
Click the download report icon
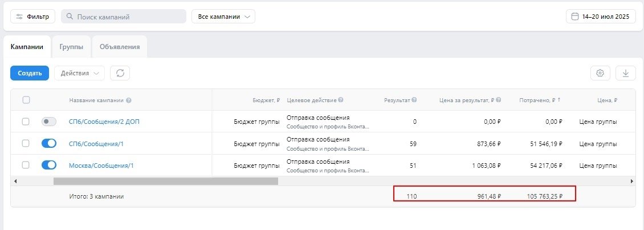click(626, 73)
